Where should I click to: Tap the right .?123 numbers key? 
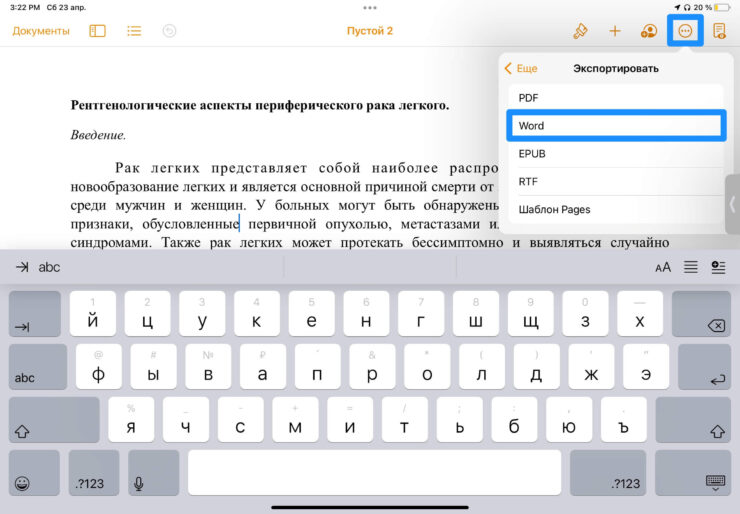608,472
